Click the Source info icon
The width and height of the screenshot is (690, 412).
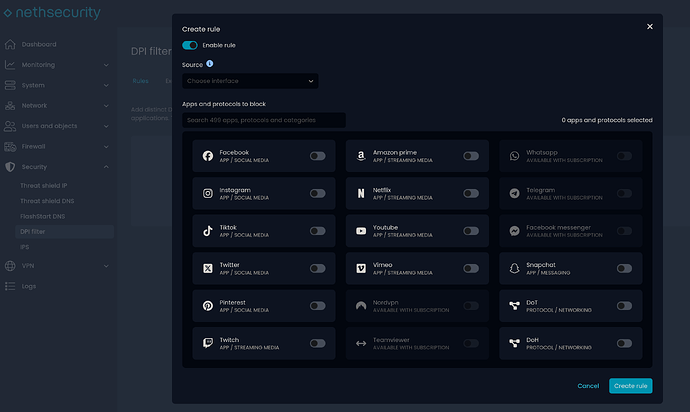(x=210, y=64)
